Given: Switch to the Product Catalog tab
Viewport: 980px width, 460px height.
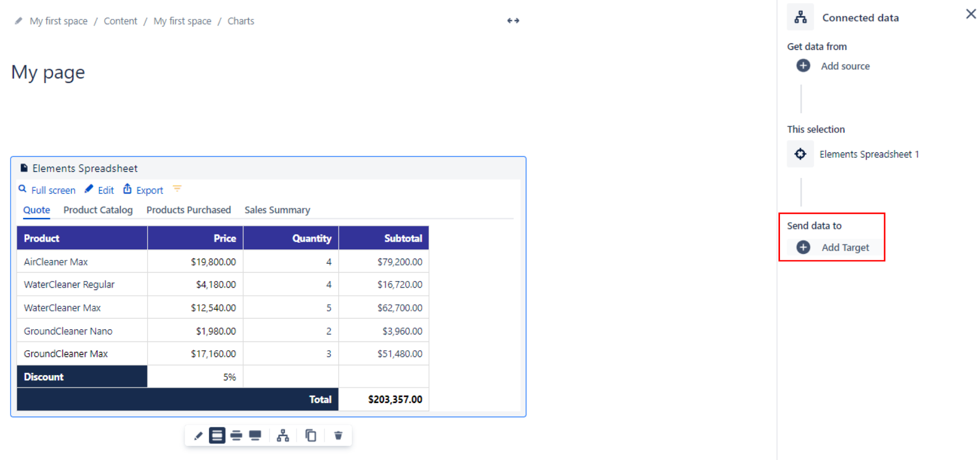Looking at the screenshot, I should pyautogui.click(x=98, y=210).
